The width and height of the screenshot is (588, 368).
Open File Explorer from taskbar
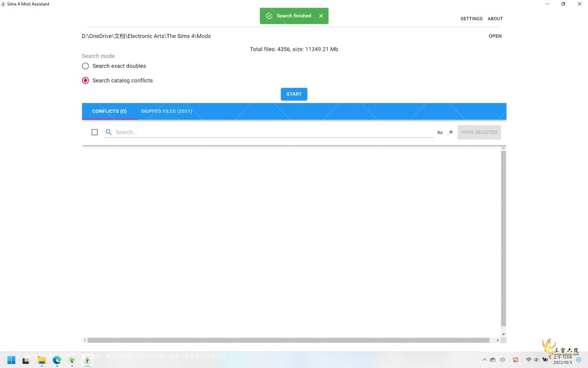pos(42,360)
